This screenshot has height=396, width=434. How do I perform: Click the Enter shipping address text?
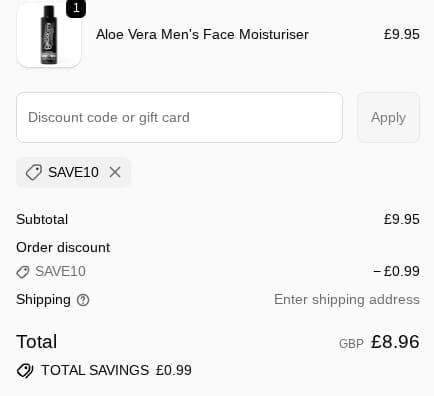pyautogui.click(x=347, y=299)
